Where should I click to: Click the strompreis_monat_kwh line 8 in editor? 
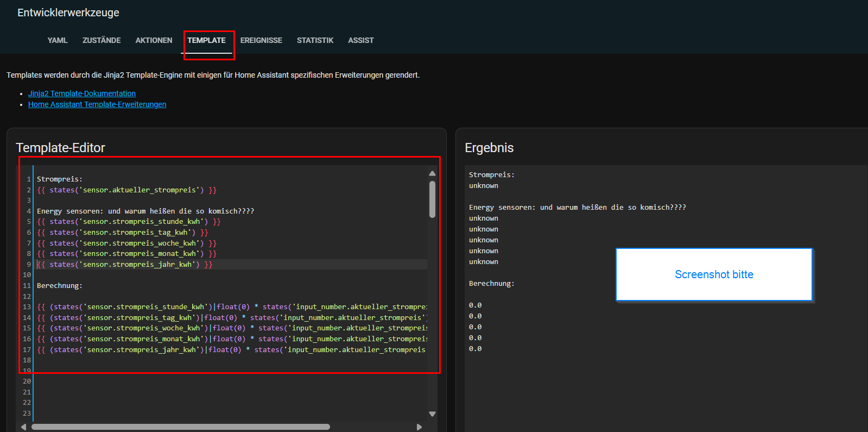coord(126,253)
